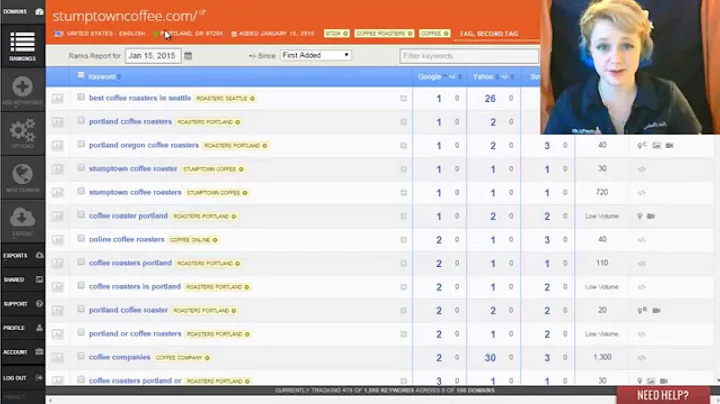Click Yahoo rank 26 for 'best coffee roasters in seattle'
The height and width of the screenshot is (404, 720).
(490, 99)
